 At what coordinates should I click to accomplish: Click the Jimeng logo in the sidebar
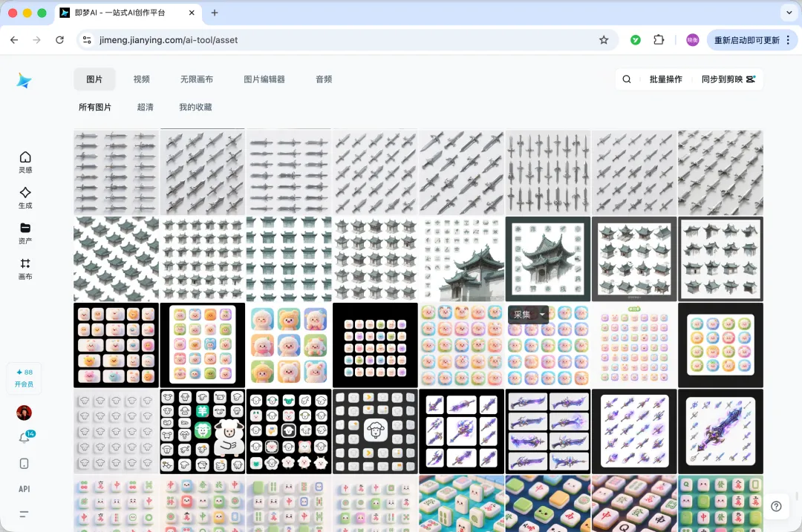point(24,80)
